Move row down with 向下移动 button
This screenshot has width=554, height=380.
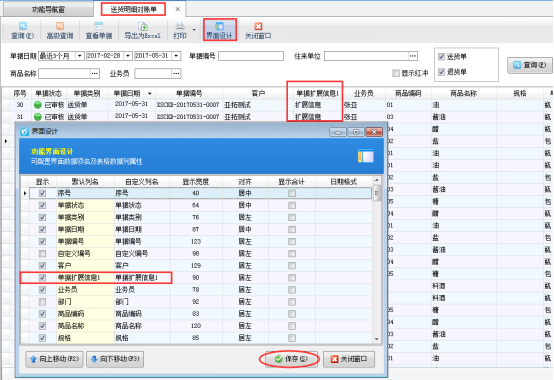(x=115, y=359)
